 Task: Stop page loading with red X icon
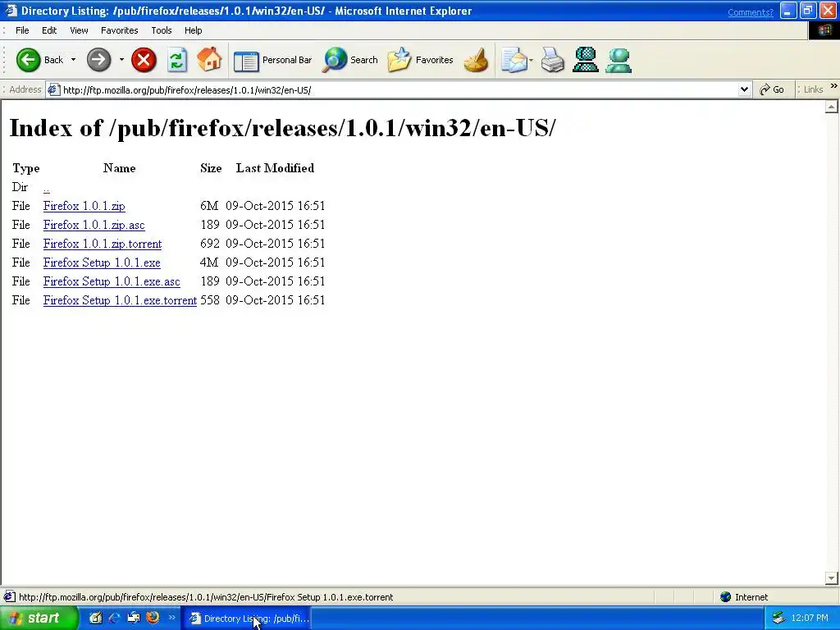144,59
